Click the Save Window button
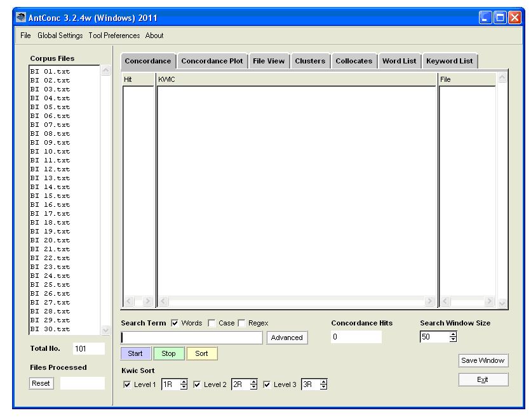This screenshot has height=420, width=531. coord(483,360)
